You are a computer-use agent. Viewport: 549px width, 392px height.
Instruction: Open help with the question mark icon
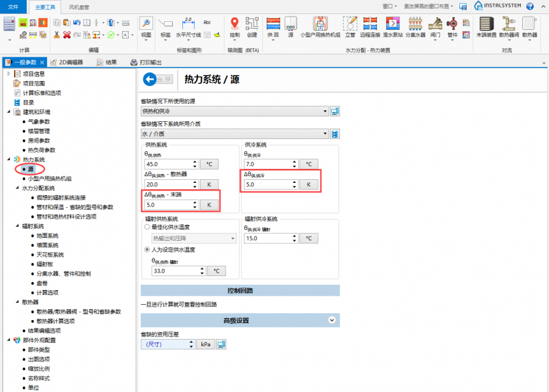pyautogui.click(x=529, y=6)
